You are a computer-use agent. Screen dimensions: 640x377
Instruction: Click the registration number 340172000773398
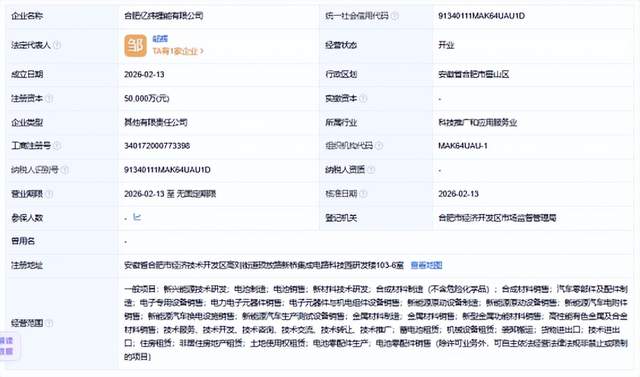[x=157, y=146]
